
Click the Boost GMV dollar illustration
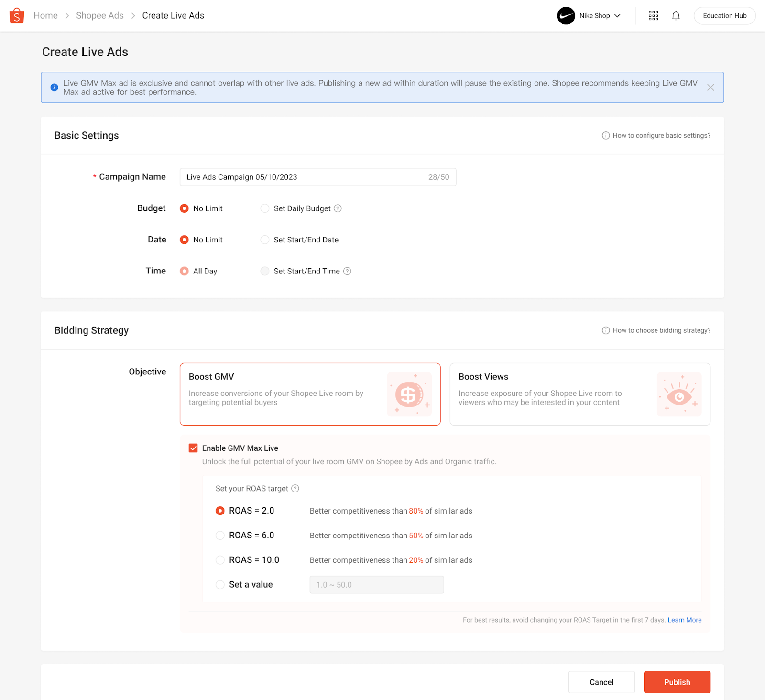coord(409,394)
